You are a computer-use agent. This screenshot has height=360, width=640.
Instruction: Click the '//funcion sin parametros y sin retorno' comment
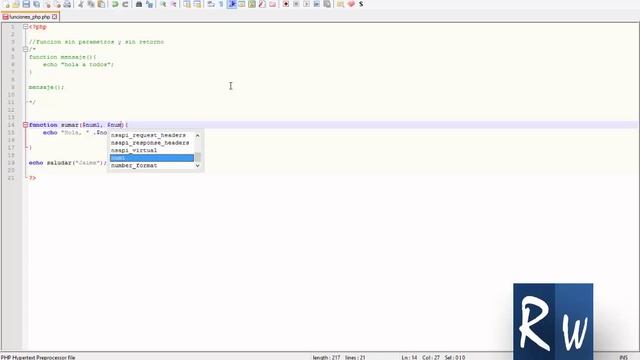(96, 42)
